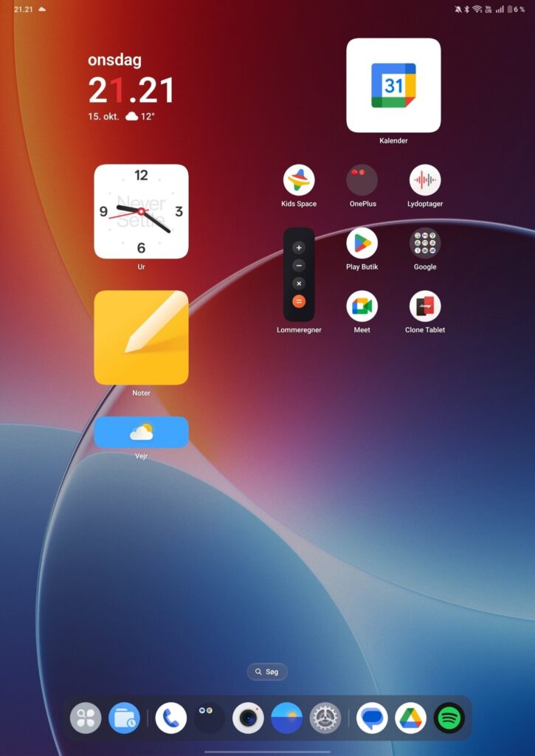Open the Vejr weather widget
Image resolution: width=535 pixels, height=756 pixels.
pyautogui.click(x=141, y=432)
